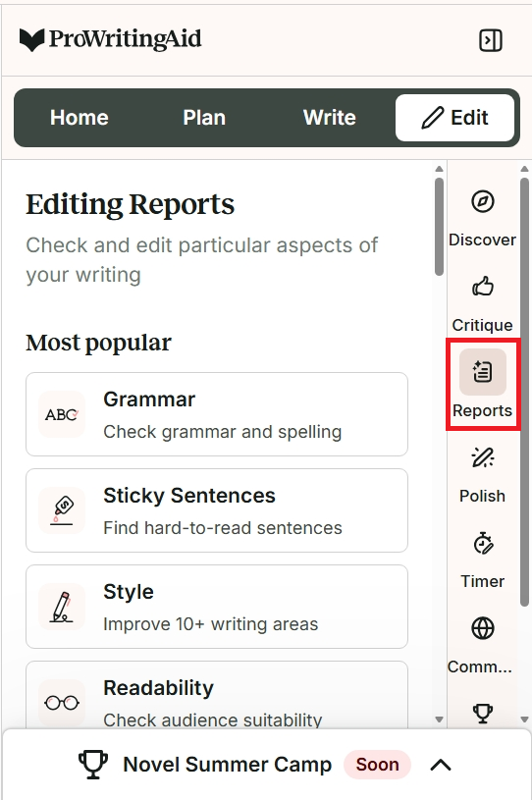Open Critique thumbs-up icon

click(x=483, y=287)
